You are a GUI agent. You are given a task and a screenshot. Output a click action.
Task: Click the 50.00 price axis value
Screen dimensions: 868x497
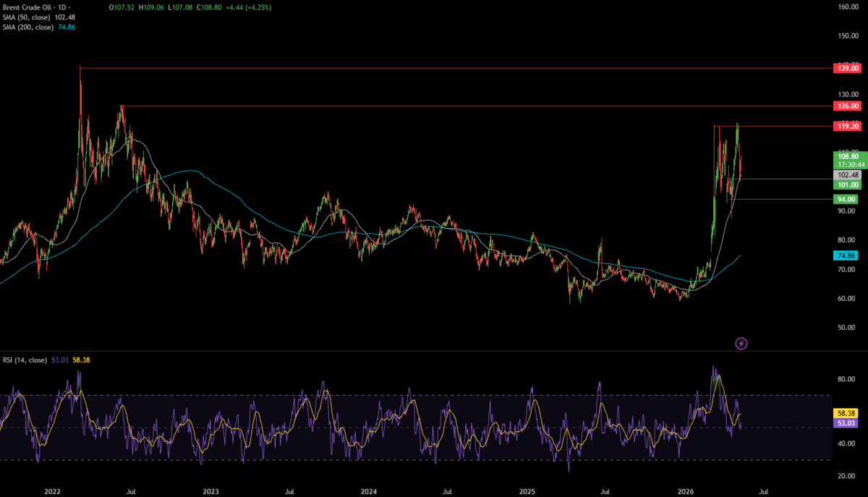point(848,328)
